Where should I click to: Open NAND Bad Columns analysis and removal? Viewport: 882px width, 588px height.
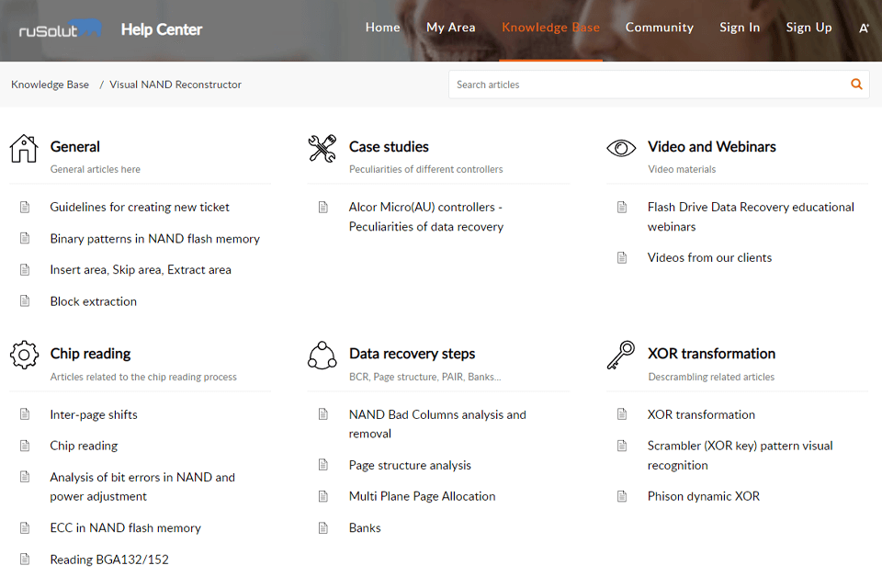[x=437, y=424]
